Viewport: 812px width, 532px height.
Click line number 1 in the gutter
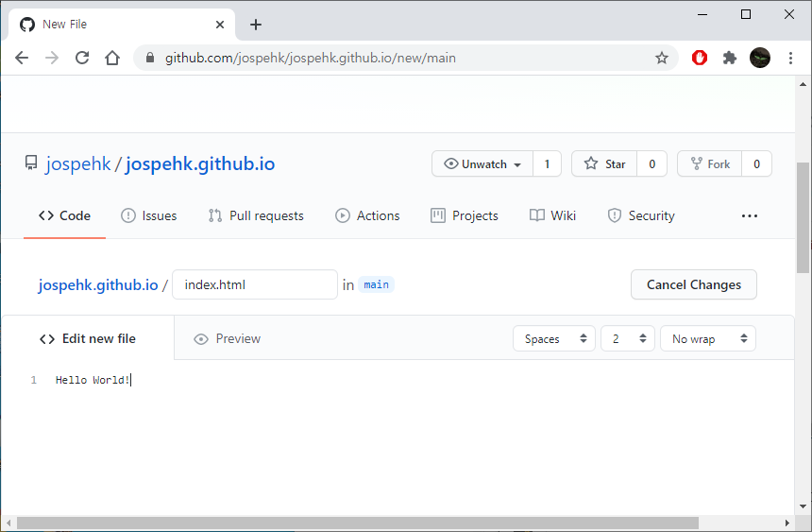(x=34, y=380)
